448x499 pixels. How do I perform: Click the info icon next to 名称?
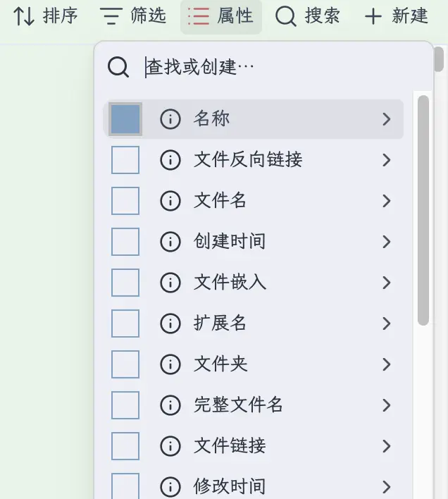coord(170,119)
